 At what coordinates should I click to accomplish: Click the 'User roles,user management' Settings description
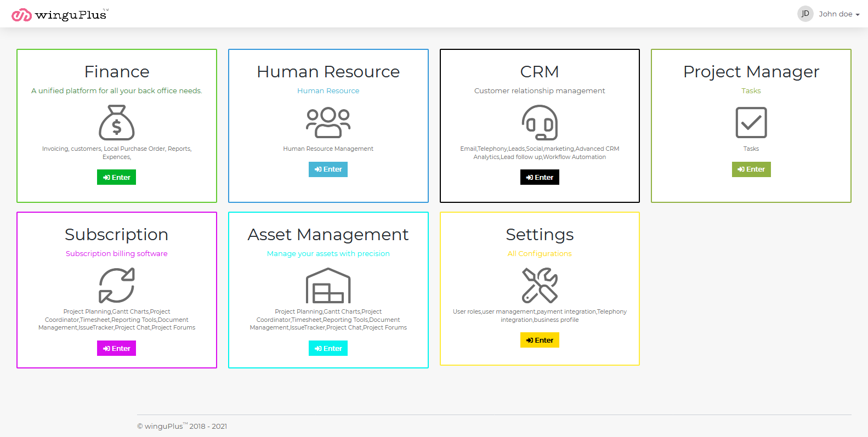coord(540,315)
